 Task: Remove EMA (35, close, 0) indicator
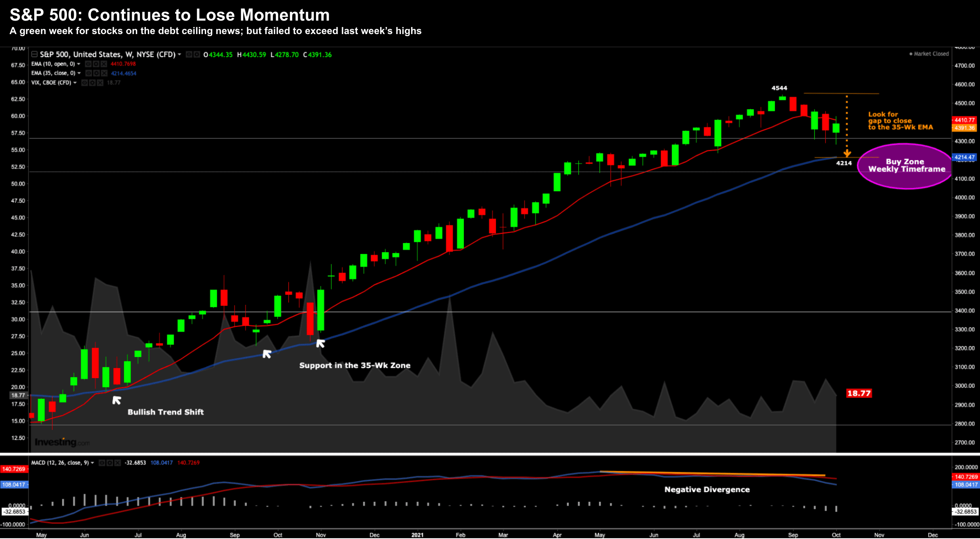coord(104,73)
